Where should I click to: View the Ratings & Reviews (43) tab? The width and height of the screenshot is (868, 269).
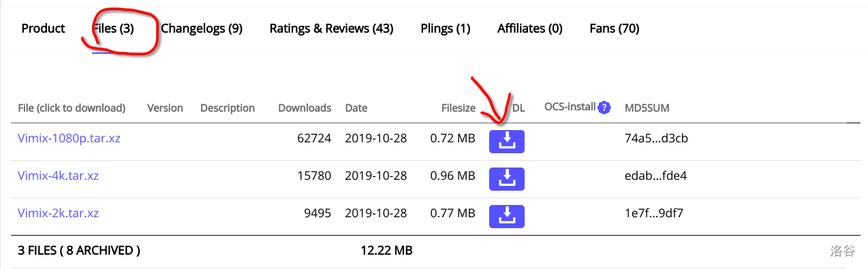[331, 29]
